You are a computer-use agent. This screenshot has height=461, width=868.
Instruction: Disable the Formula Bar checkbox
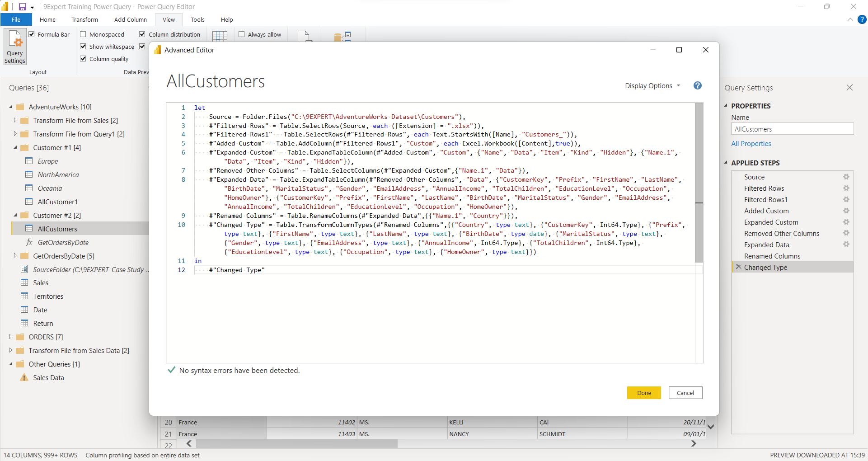tap(32, 34)
